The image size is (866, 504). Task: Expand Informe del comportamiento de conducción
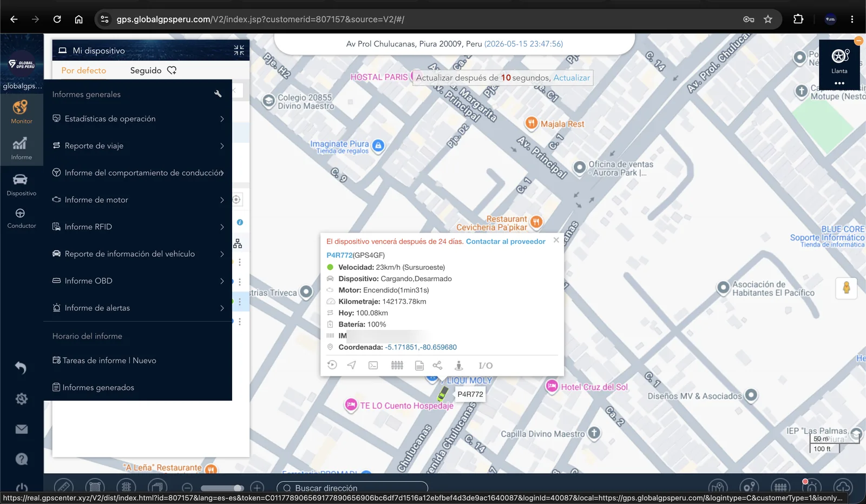point(137,173)
